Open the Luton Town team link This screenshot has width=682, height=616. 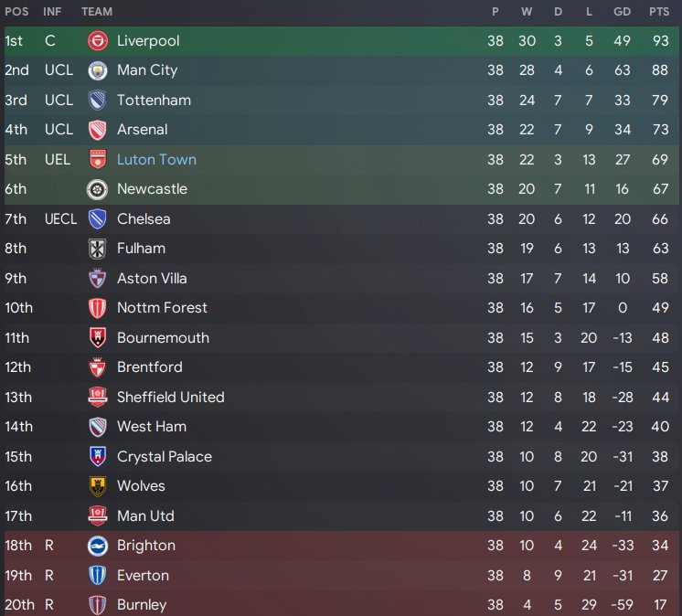pyautogui.click(x=156, y=160)
